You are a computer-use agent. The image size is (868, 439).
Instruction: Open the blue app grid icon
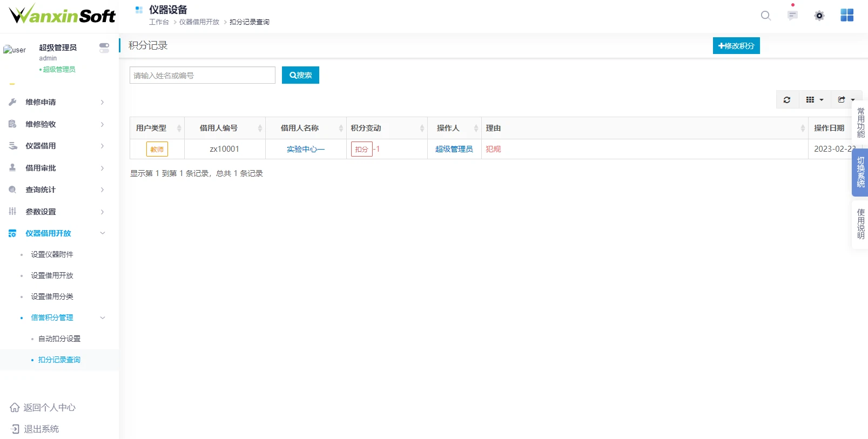click(847, 15)
